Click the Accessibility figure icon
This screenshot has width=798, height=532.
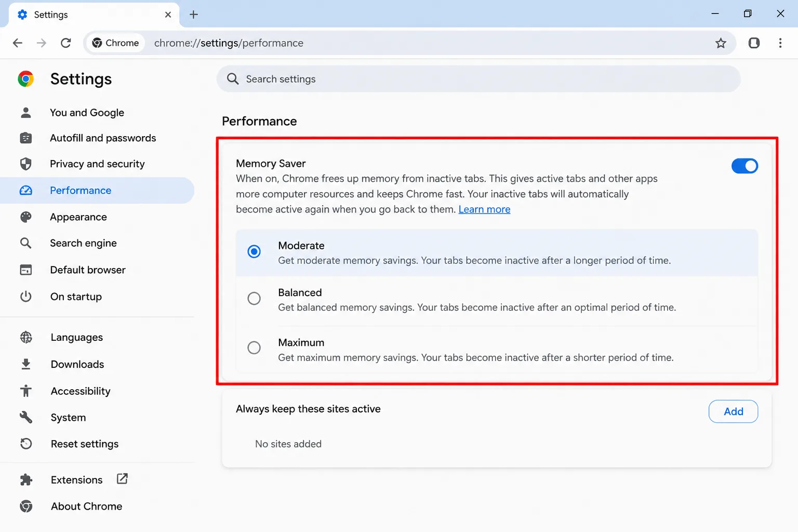(26, 391)
